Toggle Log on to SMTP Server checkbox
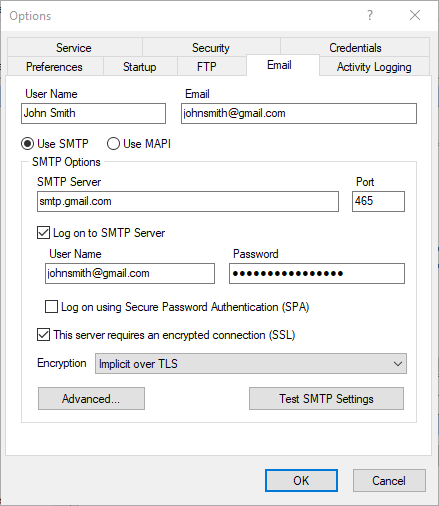 point(44,233)
